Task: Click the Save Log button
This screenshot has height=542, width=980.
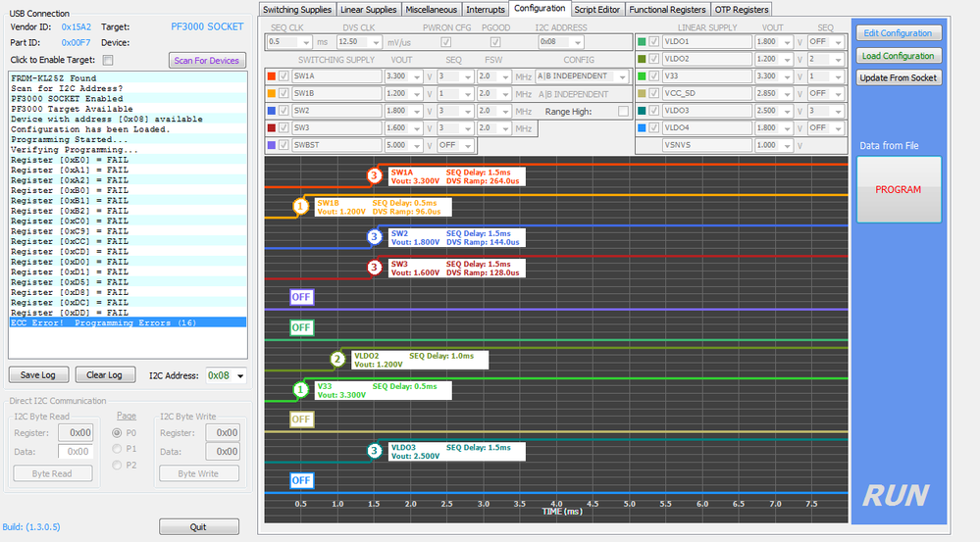Action: [x=38, y=374]
